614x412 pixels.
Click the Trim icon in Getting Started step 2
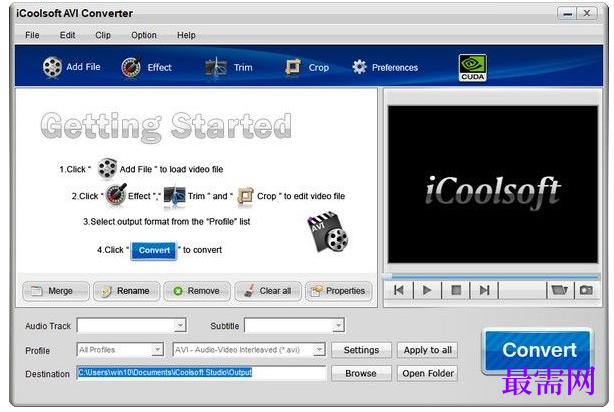tap(174, 196)
